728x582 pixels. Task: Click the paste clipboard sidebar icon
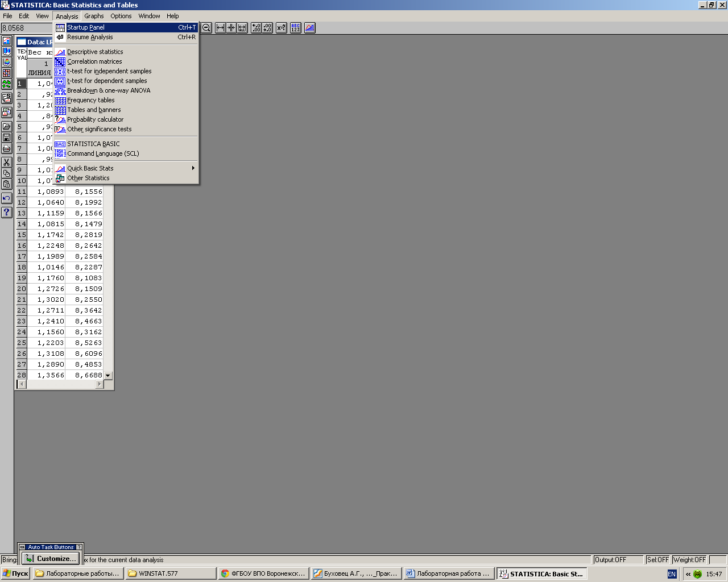point(7,184)
